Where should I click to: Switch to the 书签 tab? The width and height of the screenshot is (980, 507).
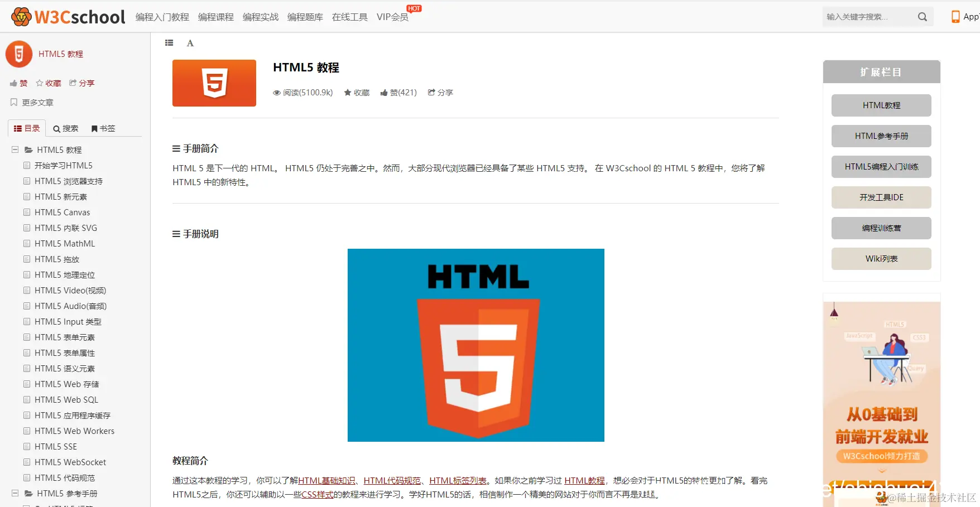click(103, 128)
